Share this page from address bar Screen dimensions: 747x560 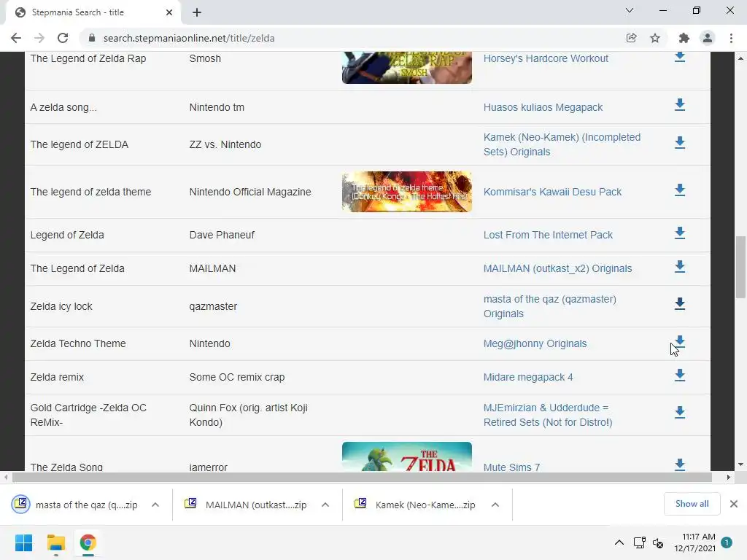[631, 38]
